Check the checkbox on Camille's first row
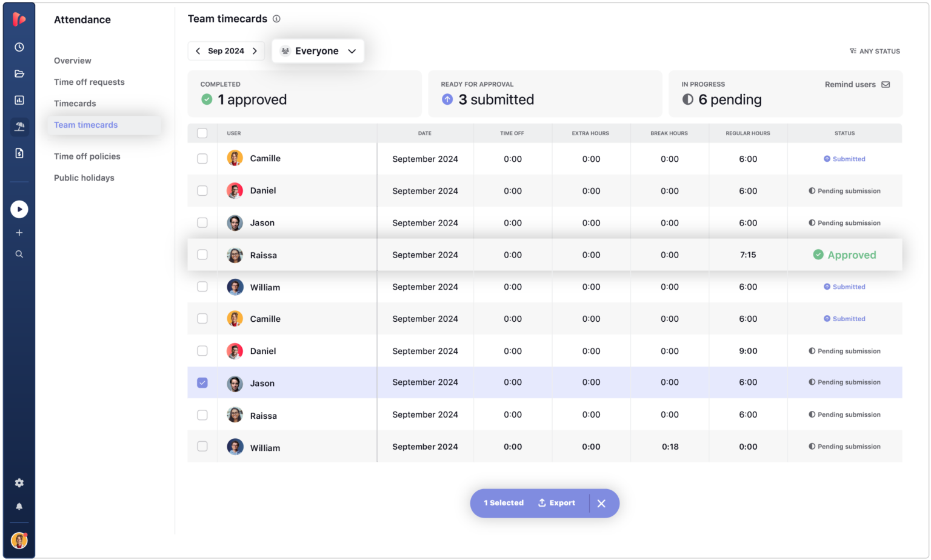Screen dimensions: 931x560 pyautogui.click(x=202, y=158)
